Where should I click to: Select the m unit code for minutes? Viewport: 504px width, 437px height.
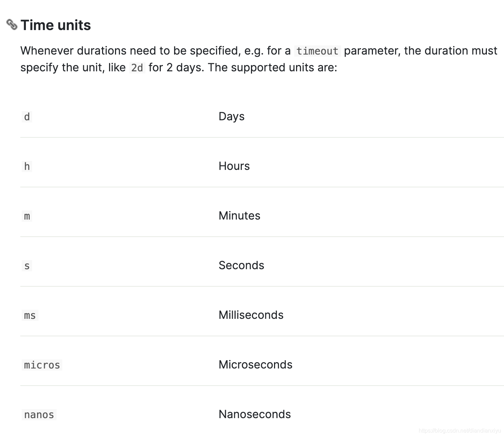point(27,216)
